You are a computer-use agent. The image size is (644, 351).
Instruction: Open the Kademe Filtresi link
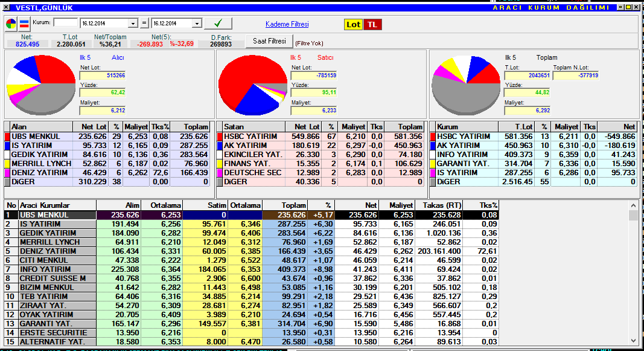(287, 24)
